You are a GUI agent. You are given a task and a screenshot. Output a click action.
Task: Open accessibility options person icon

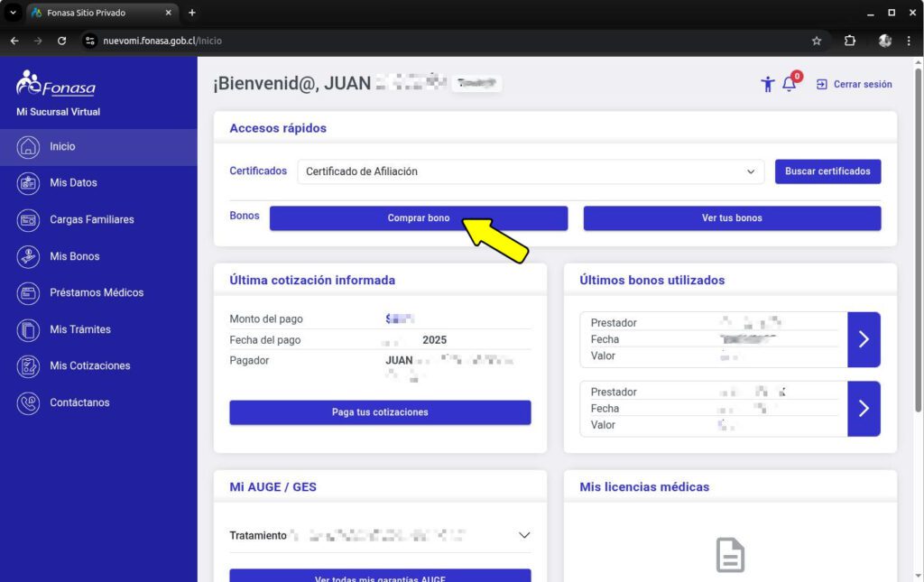767,84
